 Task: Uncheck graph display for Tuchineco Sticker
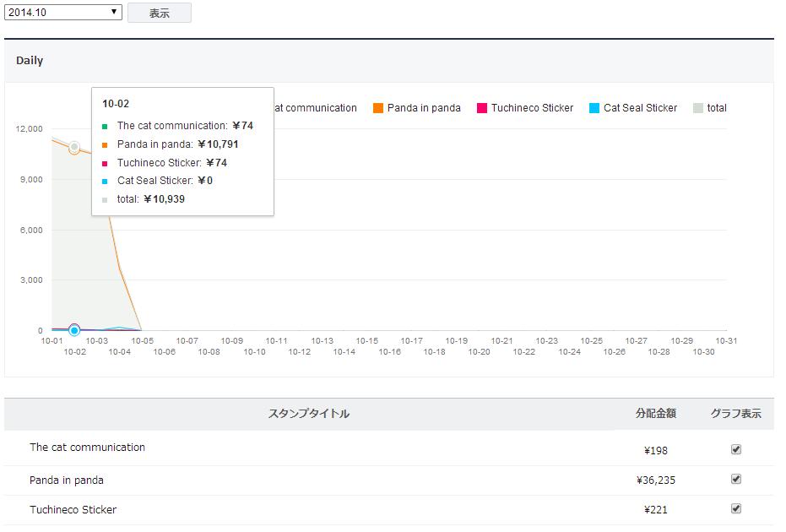736,508
